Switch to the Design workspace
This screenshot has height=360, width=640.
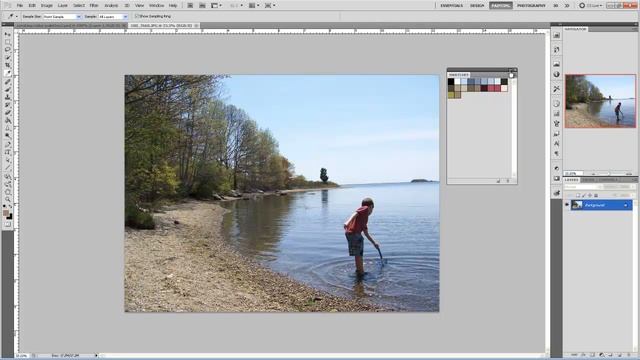(477, 6)
